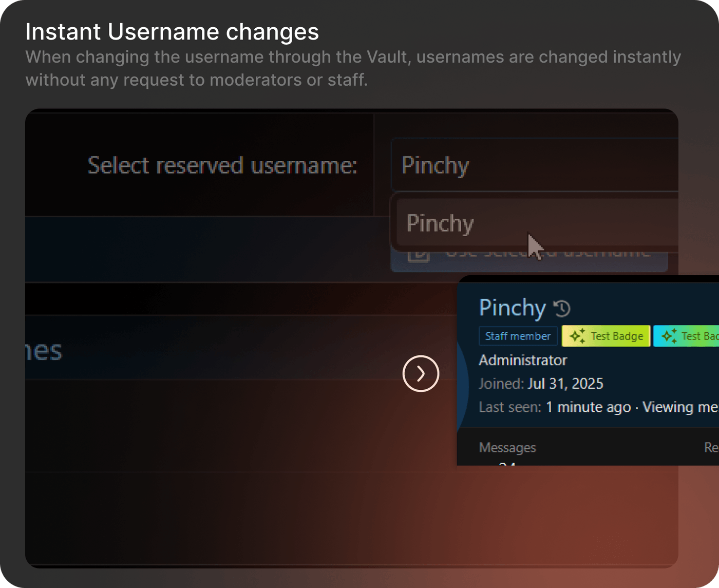Click the 1 minute ago timestamp
The width and height of the screenshot is (719, 588).
pyautogui.click(x=588, y=407)
